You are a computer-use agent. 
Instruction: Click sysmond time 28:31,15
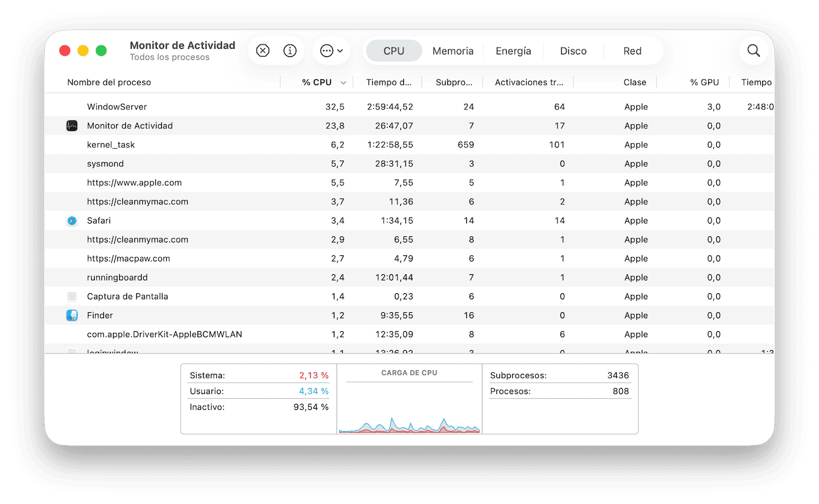(394, 164)
